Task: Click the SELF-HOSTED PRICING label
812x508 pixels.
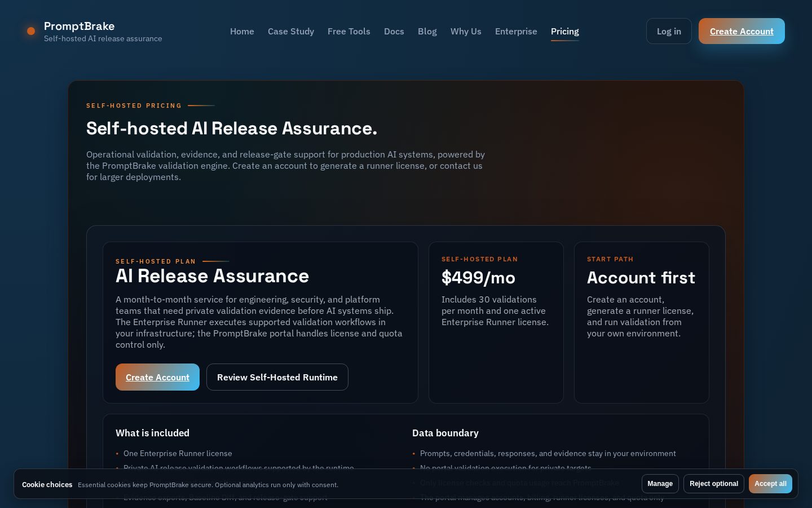Action: coord(134,106)
